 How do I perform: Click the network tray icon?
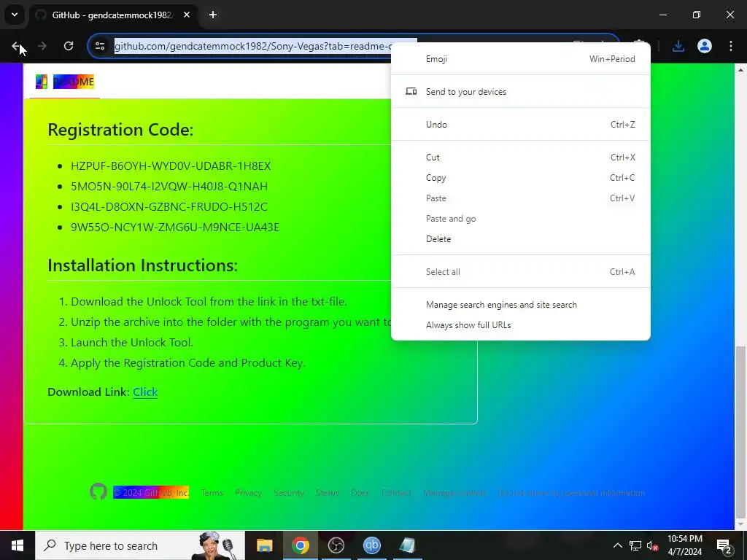pos(635,545)
